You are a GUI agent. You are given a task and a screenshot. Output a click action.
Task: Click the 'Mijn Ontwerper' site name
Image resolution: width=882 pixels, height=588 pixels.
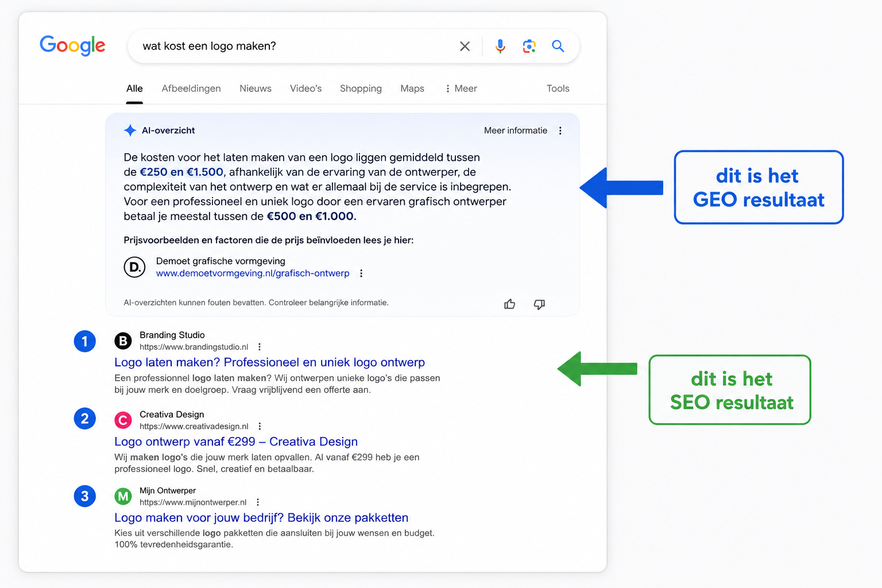coord(168,490)
